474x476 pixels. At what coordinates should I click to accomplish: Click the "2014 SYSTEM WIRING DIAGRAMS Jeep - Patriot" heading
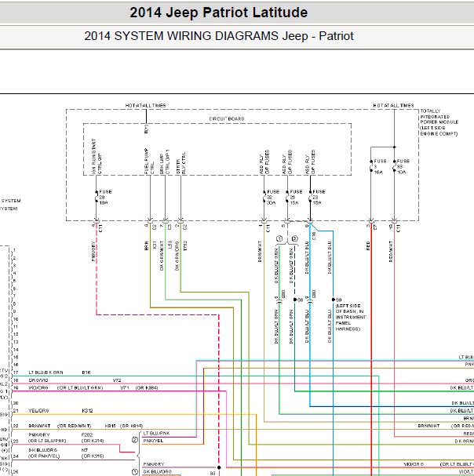click(x=219, y=36)
